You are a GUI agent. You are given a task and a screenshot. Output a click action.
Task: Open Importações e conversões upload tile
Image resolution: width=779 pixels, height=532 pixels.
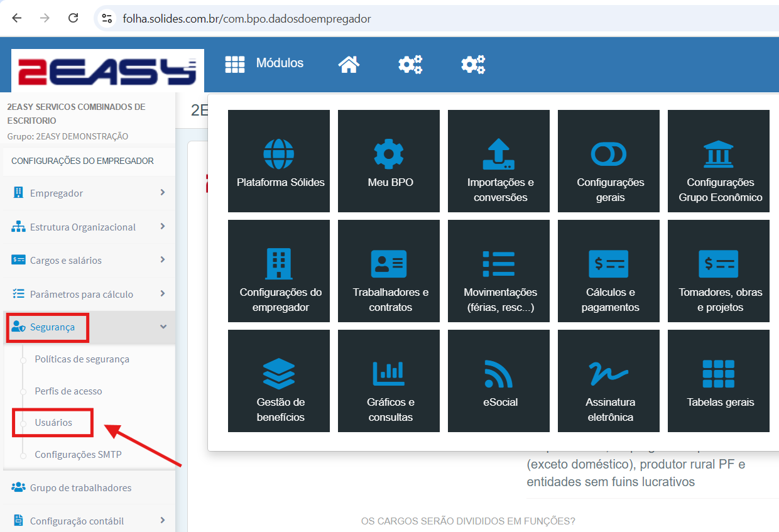499,161
